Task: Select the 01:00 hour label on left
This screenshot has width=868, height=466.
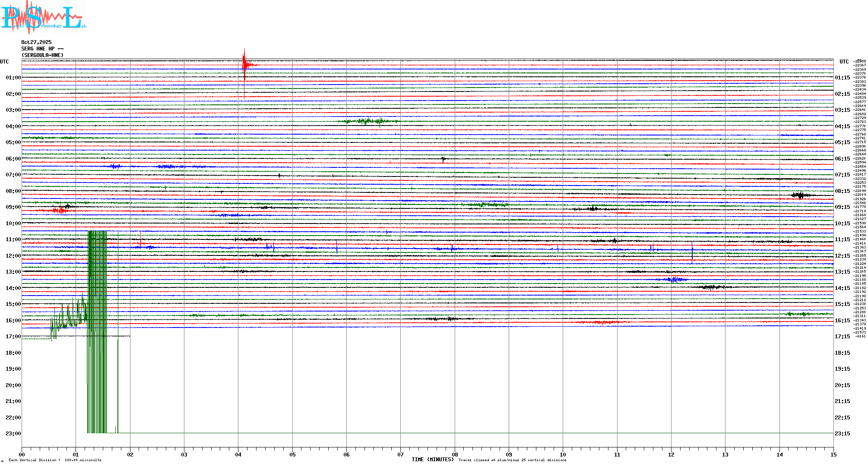Action: tap(13, 78)
